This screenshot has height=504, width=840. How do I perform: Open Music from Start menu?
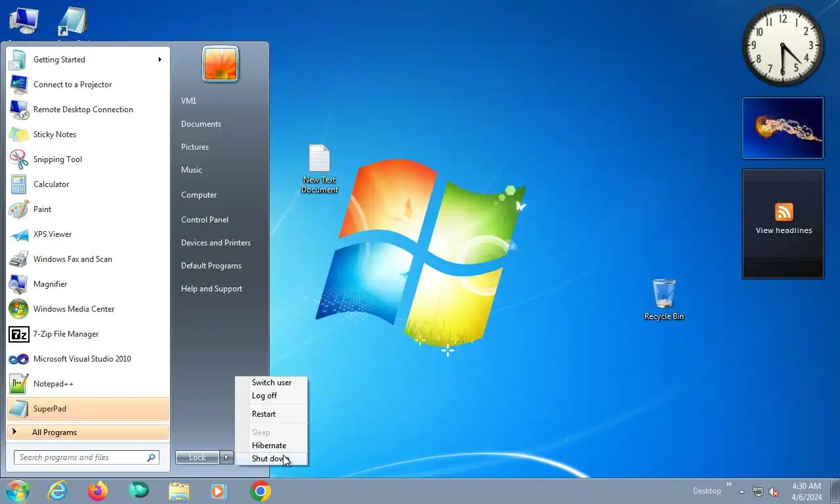(x=192, y=170)
